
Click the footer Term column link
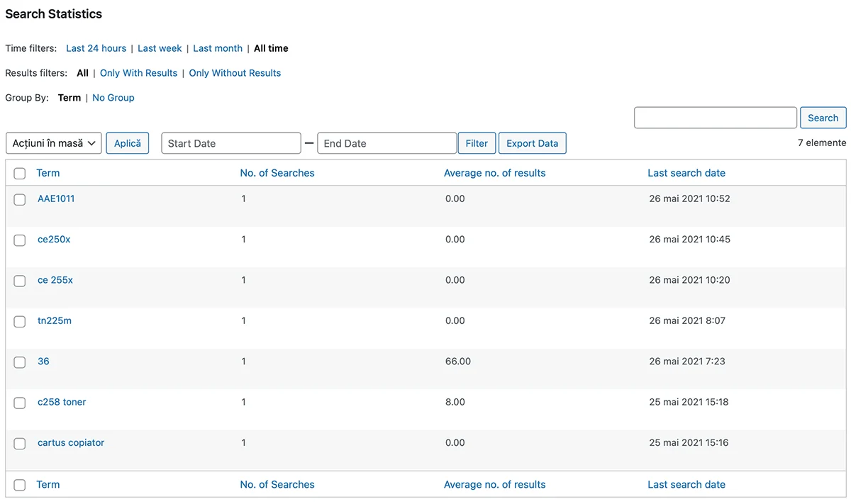tap(48, 485)
